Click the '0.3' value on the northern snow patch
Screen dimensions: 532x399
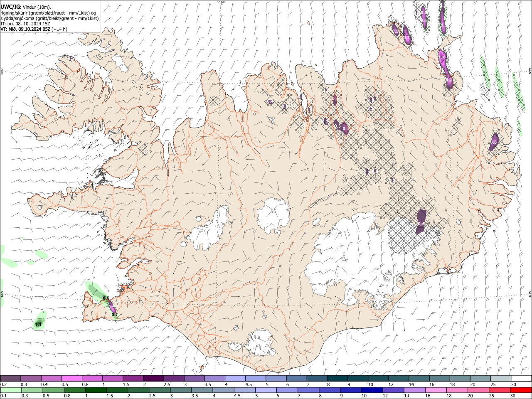click(337, 126)
